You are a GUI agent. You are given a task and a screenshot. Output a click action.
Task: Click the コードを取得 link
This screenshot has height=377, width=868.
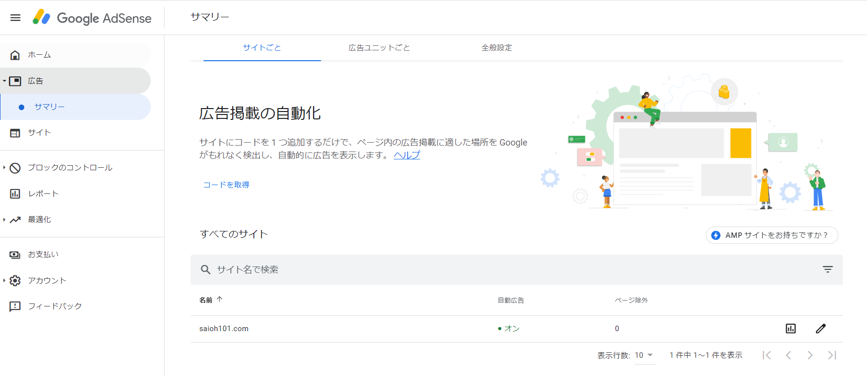click(226, 185)
